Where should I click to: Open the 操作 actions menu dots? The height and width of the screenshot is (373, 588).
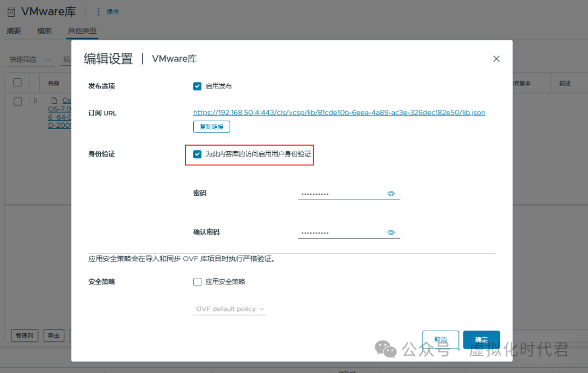(x=98, y=11)
